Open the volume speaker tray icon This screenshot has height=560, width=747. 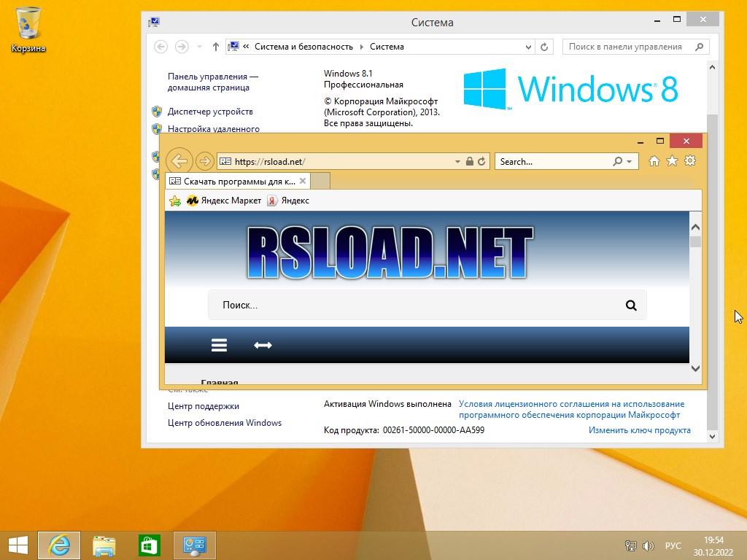pyautogui.click(x=649, y=545)
